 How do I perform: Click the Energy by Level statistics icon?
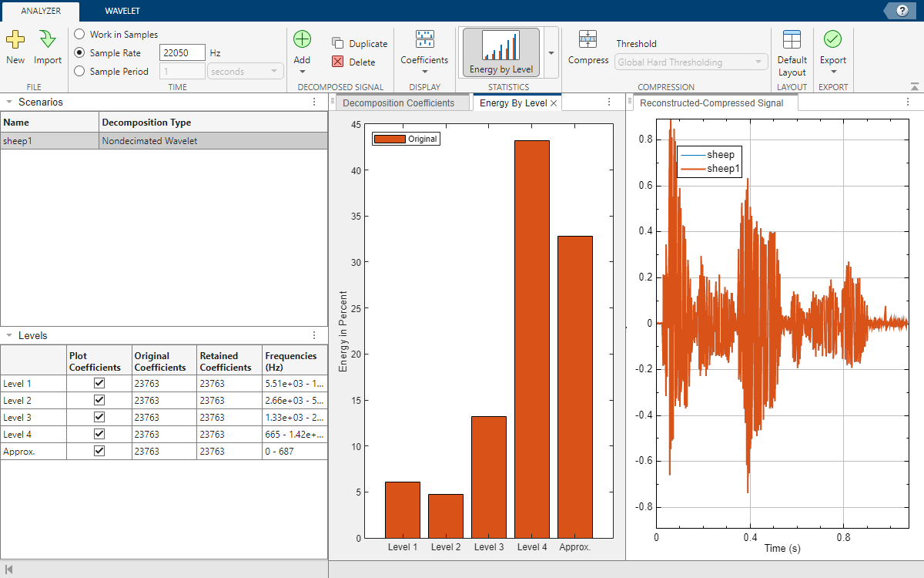pyautogui.click(x=500, y=52)
